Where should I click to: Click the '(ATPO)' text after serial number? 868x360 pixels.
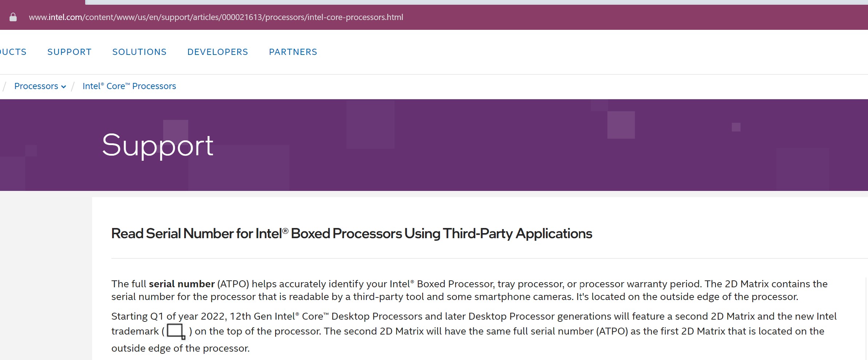coord(233,284)
